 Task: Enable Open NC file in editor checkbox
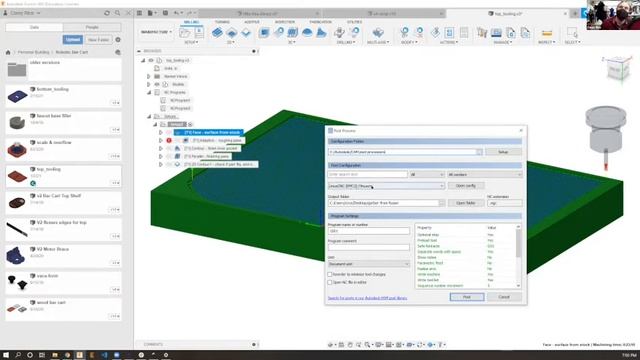click(x=330, y=282)
